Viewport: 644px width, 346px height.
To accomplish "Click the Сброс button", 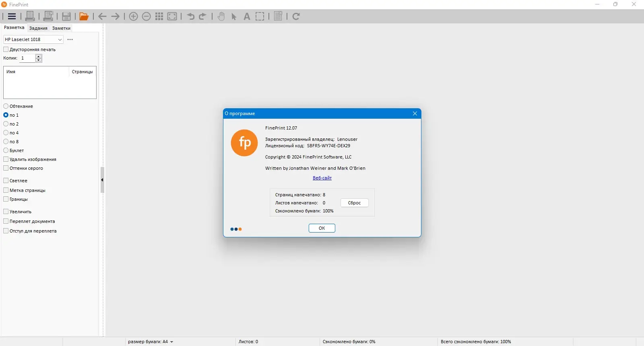I will [x=355, y=203].
